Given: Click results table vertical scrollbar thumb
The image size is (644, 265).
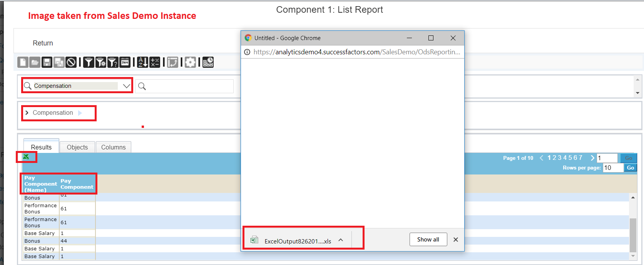Looking at the screenshot, I should coord(633,235).
